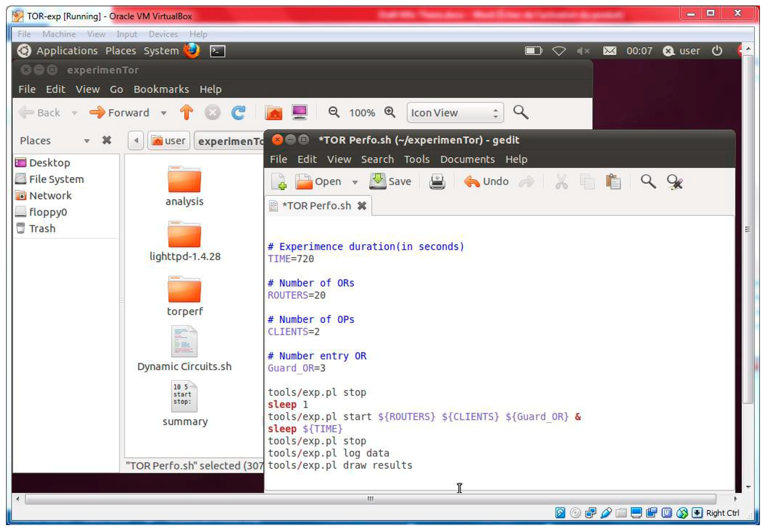Open the Tools menu in gedit
765x532 pixels.
[x=416, y=160]
